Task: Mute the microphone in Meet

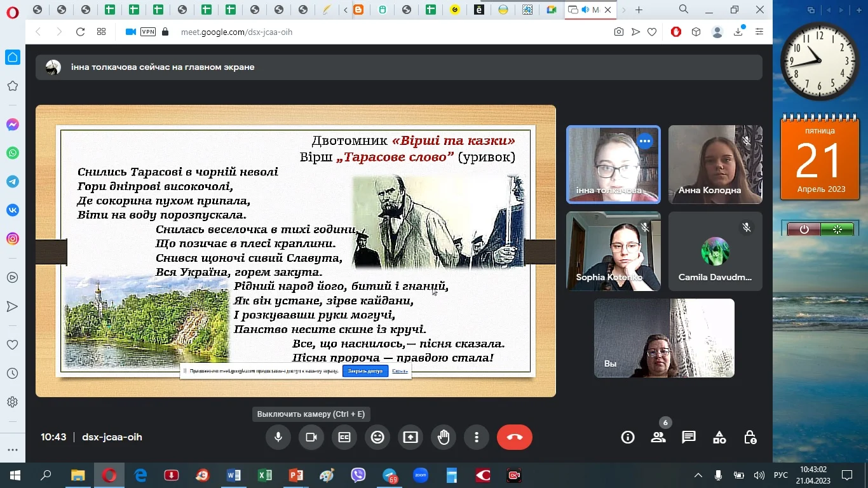Action: click(x=278, y=437)
